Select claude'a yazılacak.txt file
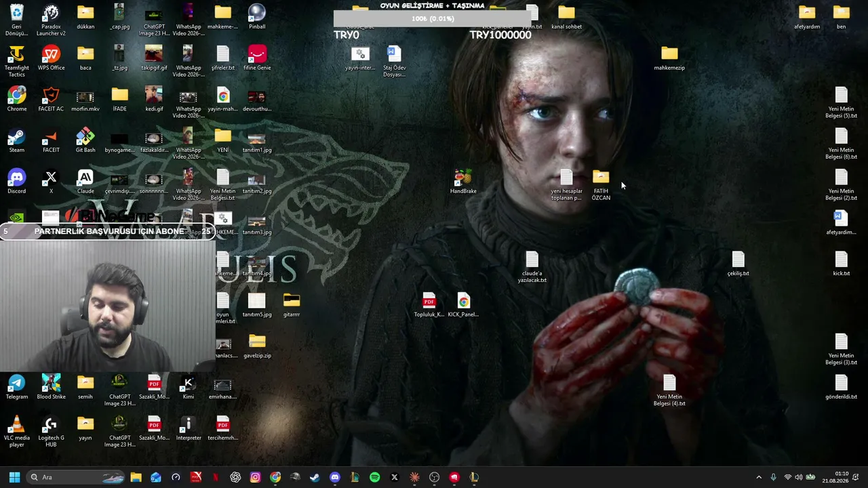The image size is (868, 488). pos(532,267)
